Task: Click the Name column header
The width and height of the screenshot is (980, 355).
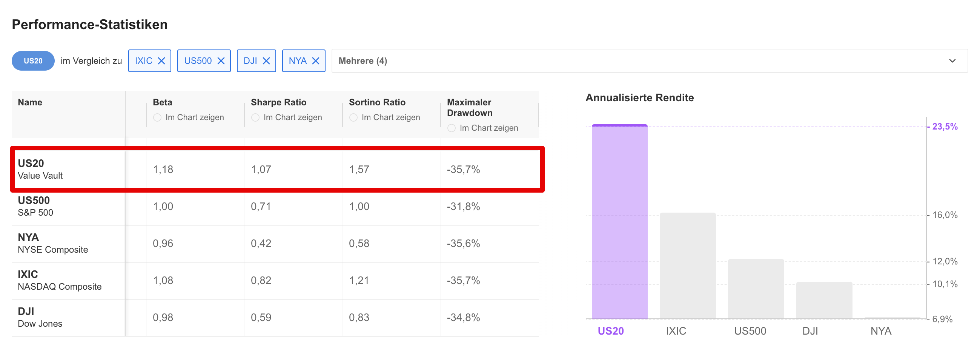Action: (x=30, y=102)
